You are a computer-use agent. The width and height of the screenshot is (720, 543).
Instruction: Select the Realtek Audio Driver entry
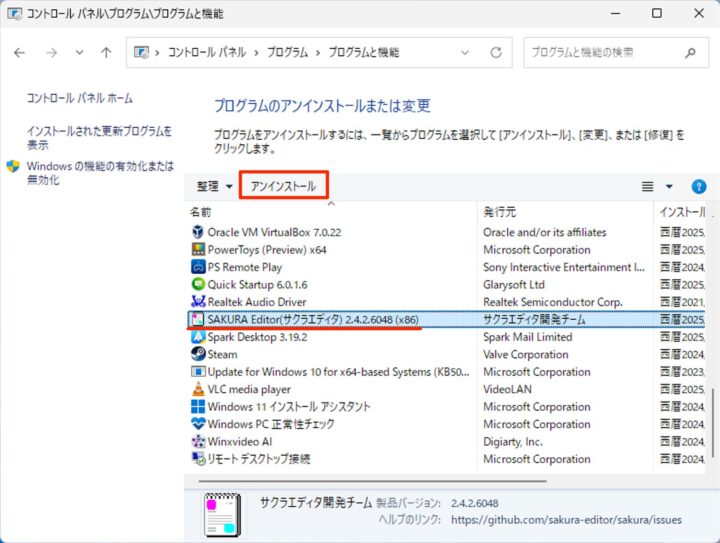[257, 302]
